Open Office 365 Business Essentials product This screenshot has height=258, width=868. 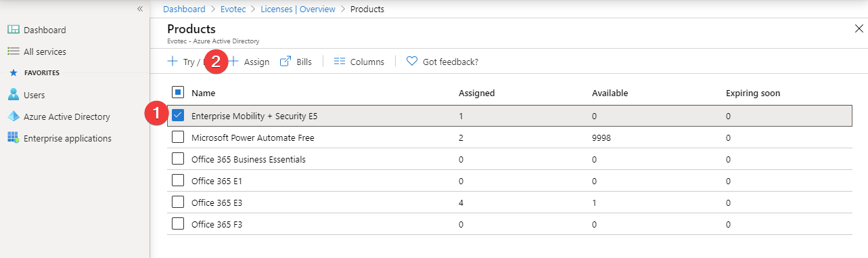248,159
